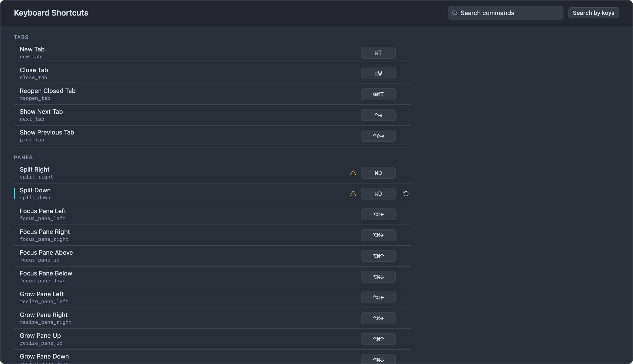
Task: Click the focus_pane_left command id
Action: pyautogui.click(x=43, y=219)
